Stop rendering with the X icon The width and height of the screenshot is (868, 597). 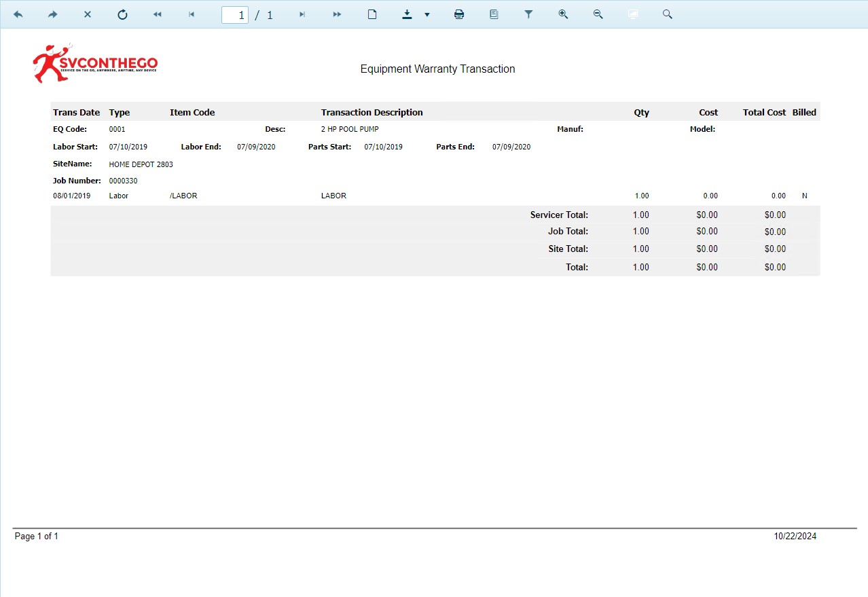point(88,14)
